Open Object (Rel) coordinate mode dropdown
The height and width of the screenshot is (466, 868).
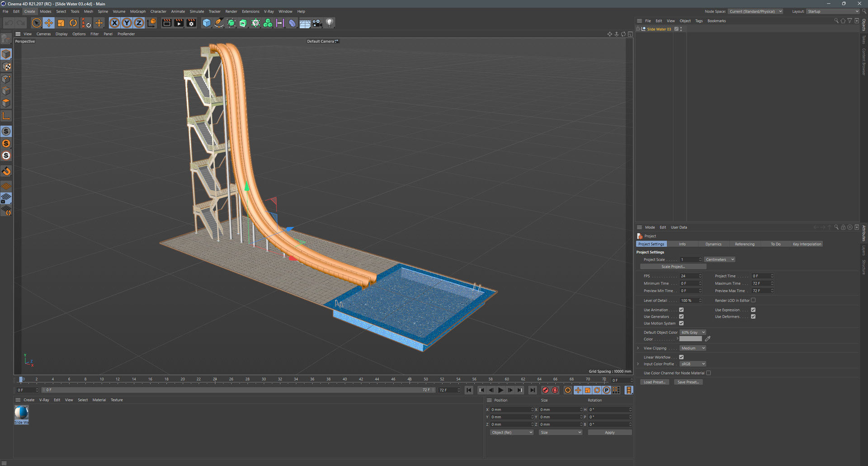(512, 433)
